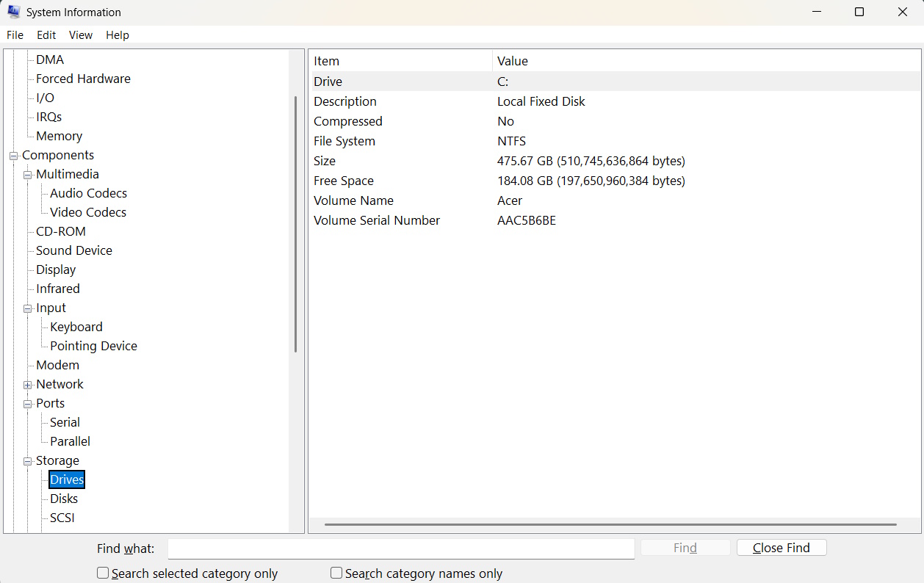Enable Search selected category only checkbox
The height and width of the screenshot is (583, 924).
(x=104, y=573)
